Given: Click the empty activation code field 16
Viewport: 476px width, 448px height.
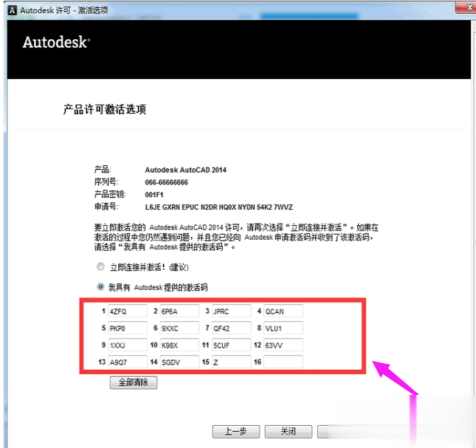Looking at the screenshot, I should click(x=283, y=362).
